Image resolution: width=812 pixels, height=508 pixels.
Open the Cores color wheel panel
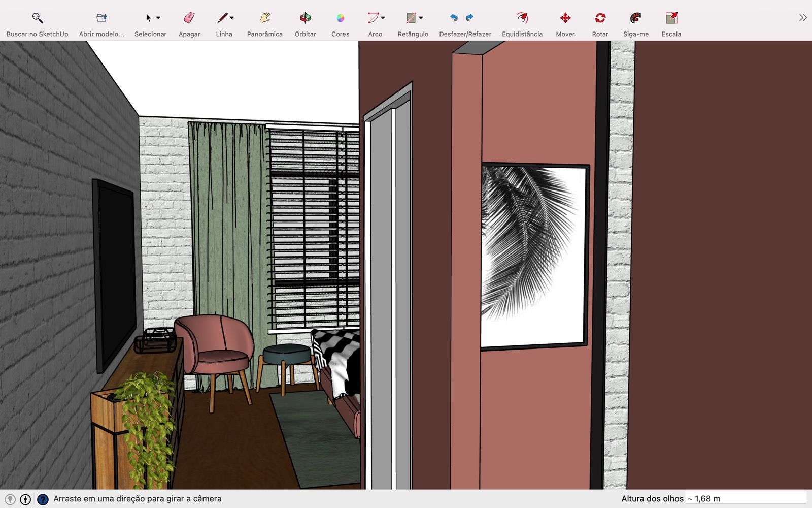click(x=340, y=18)
